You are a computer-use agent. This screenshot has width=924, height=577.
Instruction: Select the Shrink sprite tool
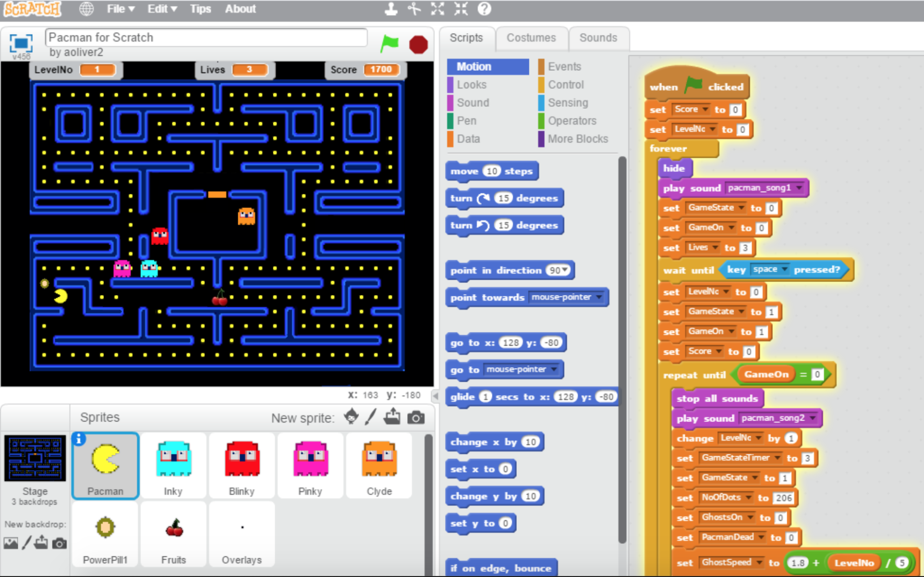click(x=461, y=9)
